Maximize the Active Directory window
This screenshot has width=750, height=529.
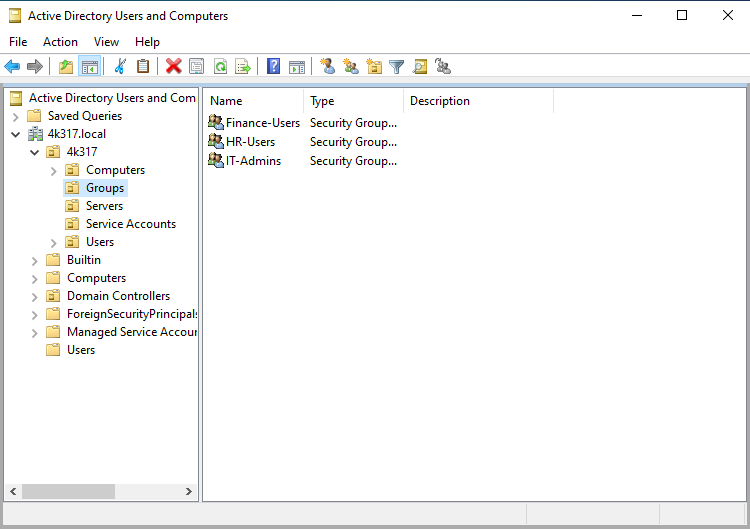682,15
